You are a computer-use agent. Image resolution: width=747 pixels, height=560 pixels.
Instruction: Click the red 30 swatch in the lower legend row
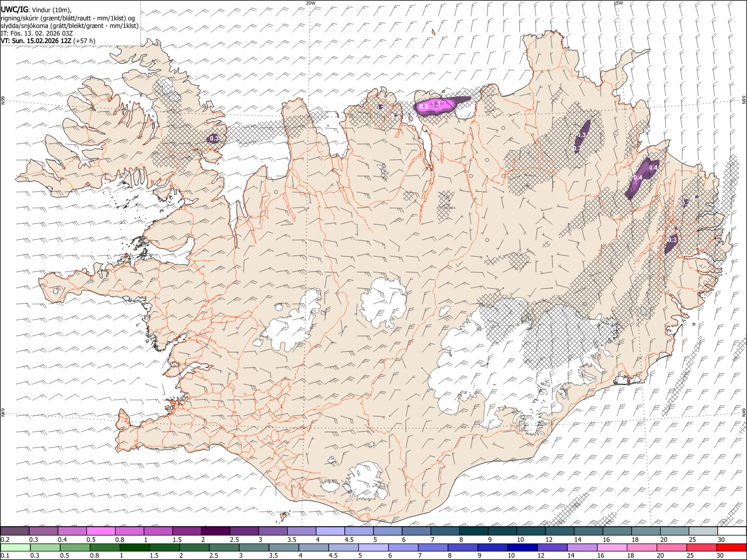coord(731,547)
